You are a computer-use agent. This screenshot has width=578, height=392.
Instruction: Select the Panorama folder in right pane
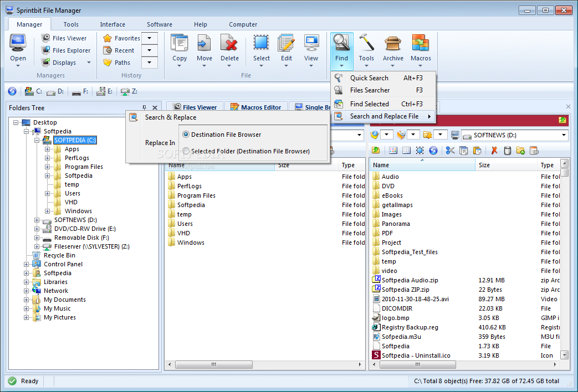point(396,224)
